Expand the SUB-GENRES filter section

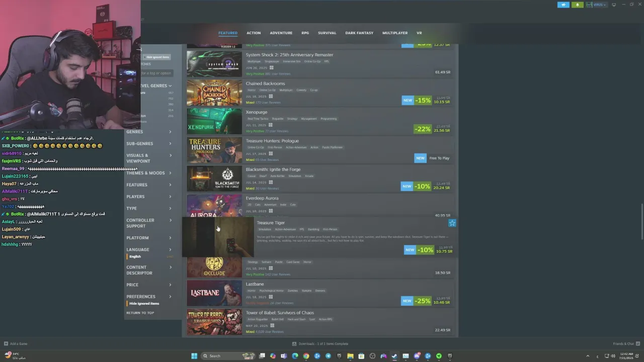tap(148, 144)
